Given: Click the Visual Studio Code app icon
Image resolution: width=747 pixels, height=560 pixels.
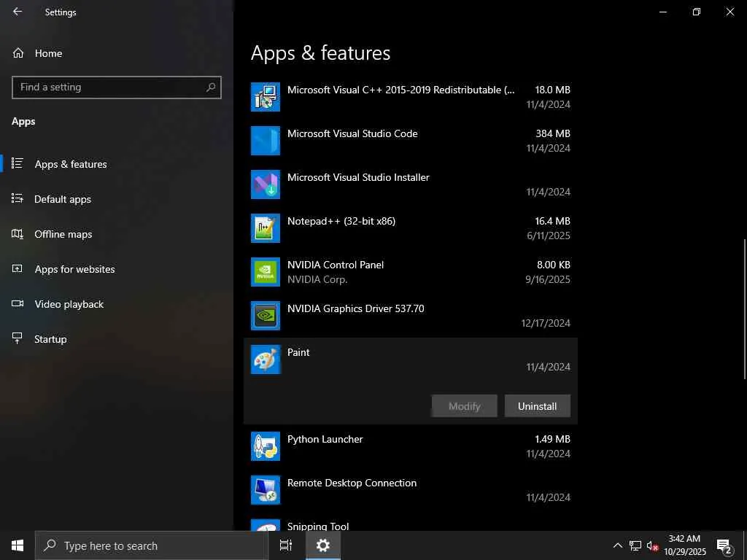Looking at the screenshot, I should point(266,141).
